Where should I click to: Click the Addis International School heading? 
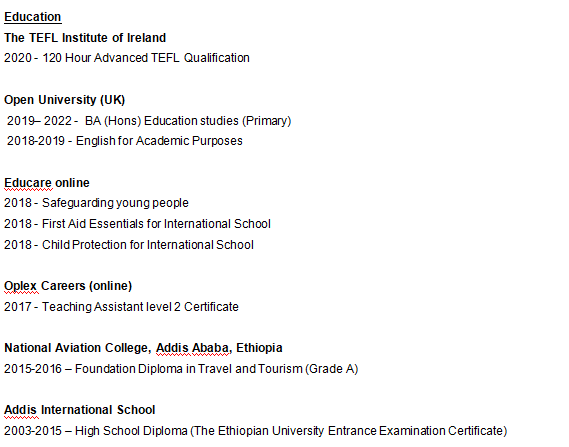[x=79, y=410]
